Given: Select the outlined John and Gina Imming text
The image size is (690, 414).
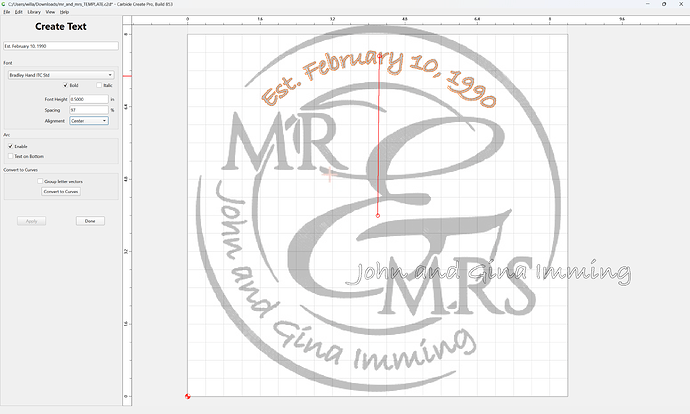Looking at the screenshot, I should click(x=488, y=273).
